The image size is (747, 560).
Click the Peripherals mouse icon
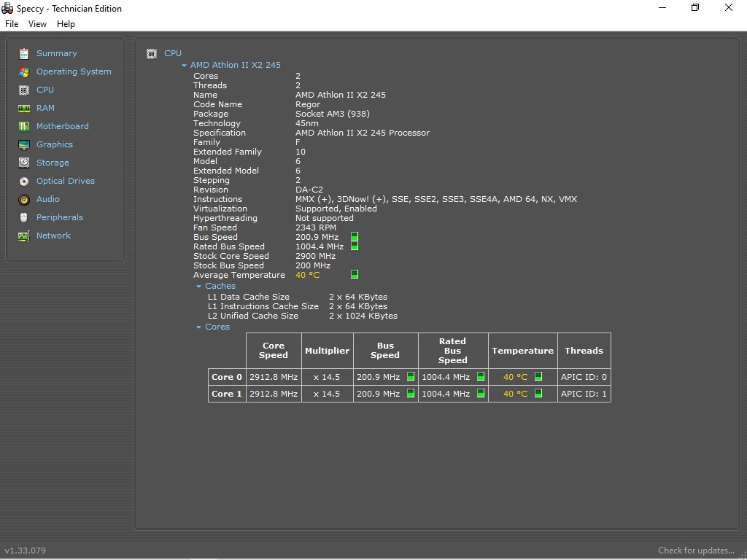[x=24, y=217]
